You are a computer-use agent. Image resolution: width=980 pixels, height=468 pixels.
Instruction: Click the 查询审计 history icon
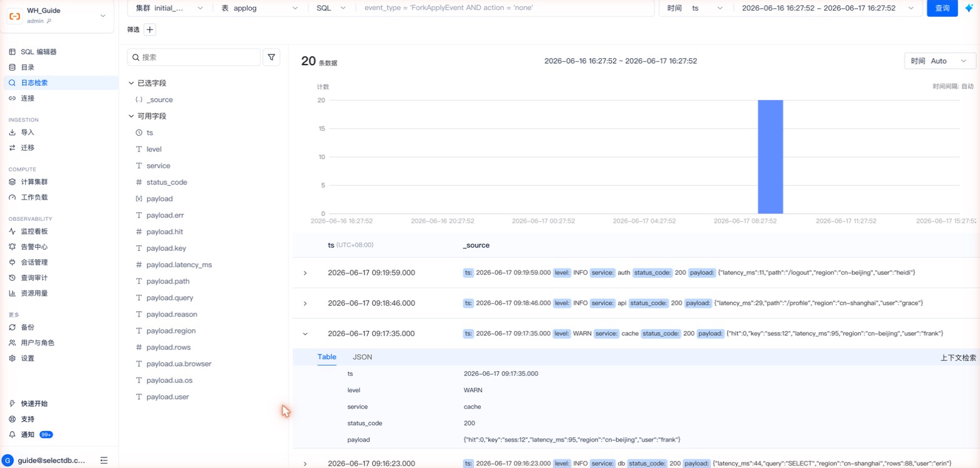pyautogui.click(x=12, y=277)
